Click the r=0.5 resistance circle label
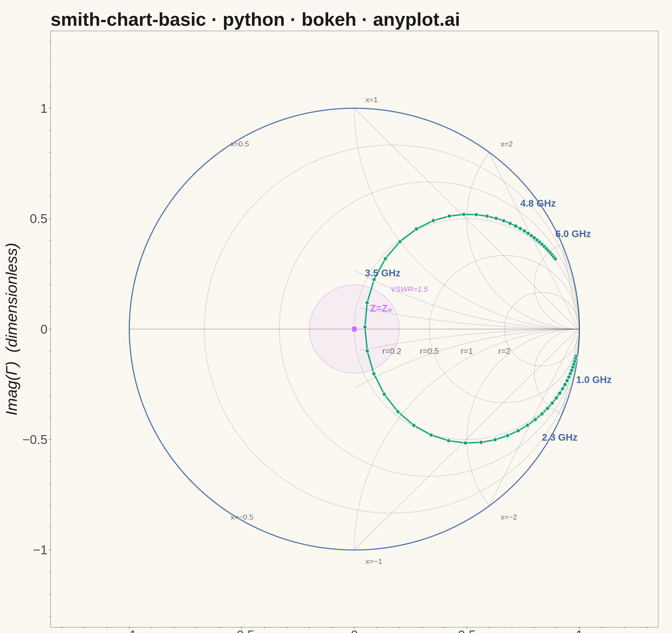 [x=429, y=351]
